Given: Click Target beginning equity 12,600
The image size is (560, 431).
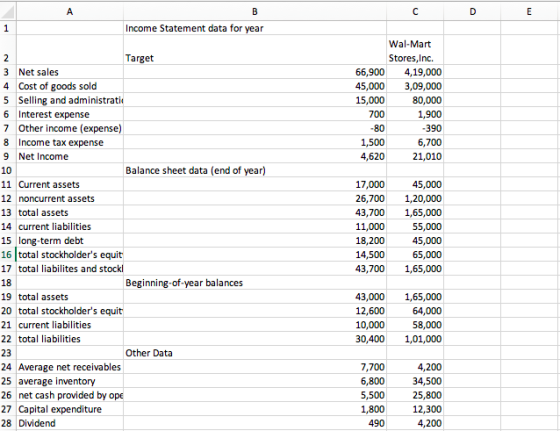Looking at the screenshot, I should coord(255,311).
